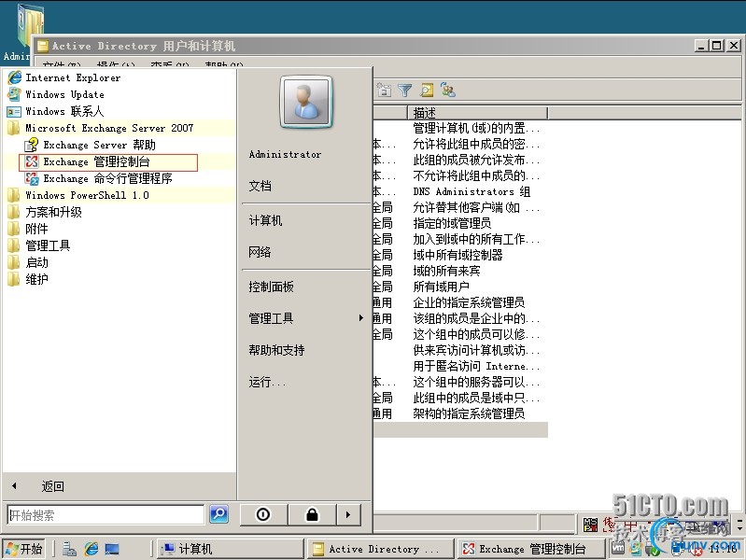Click the power button in the start menu

263,514
